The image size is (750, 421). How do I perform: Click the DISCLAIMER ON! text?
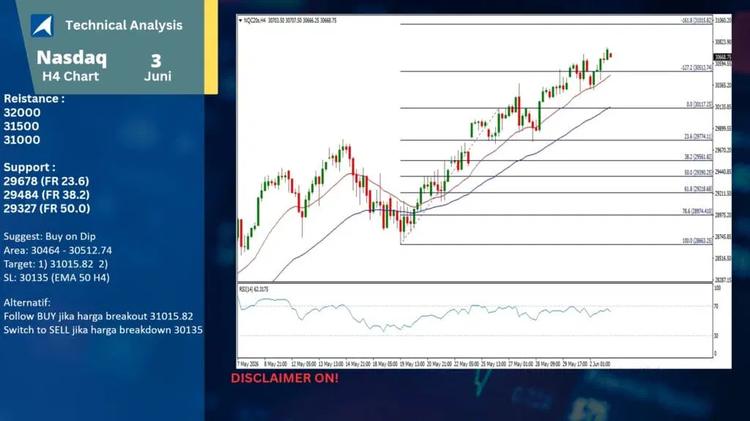click(x=285, y=378)
